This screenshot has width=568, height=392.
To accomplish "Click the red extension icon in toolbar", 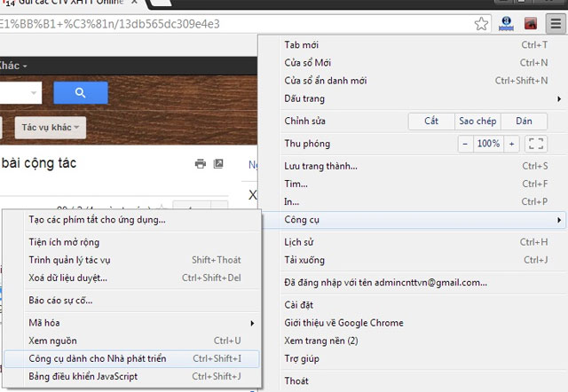I will pyautogui.click(x=531, y=24).
